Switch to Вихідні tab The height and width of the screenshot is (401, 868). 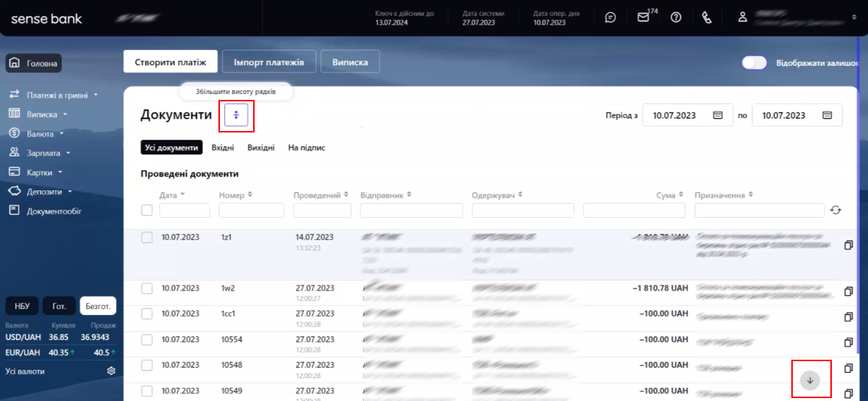coord(261,148)
